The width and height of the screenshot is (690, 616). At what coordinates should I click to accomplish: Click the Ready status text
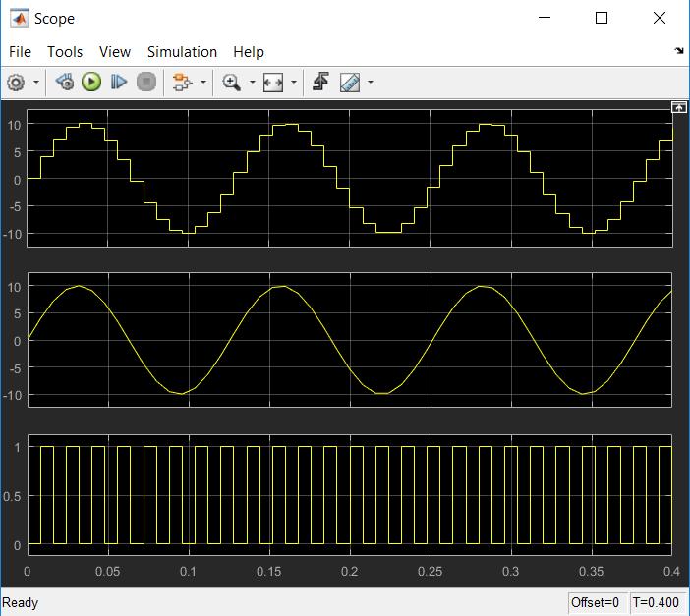click(21, 602)
